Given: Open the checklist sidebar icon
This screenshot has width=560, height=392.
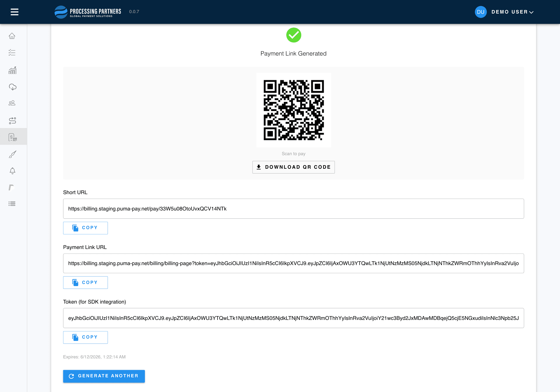Looking at the screenshot, I should click(12, 52).
